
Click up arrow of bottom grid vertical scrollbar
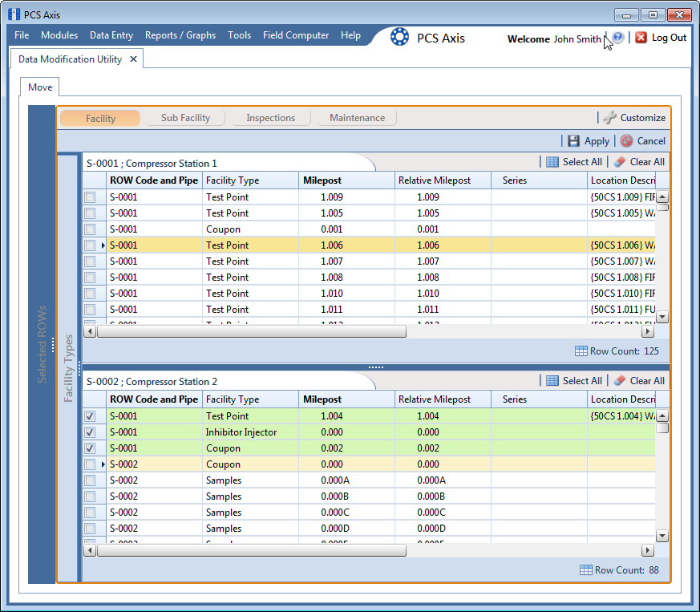click(662, 416)
